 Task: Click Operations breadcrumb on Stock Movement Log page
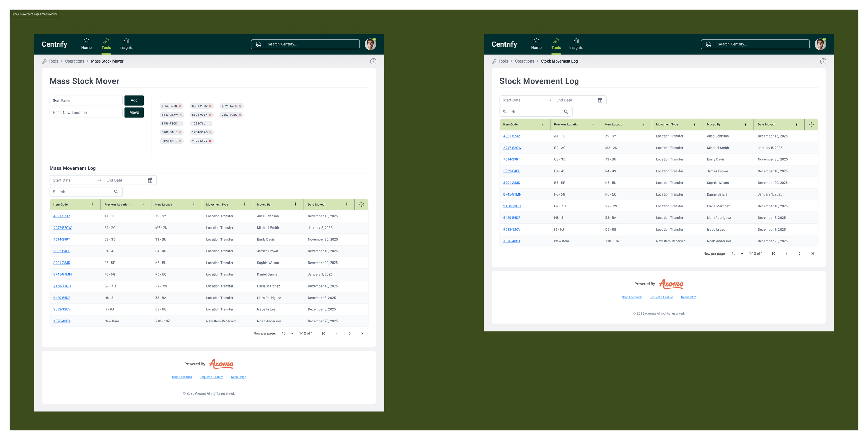pos(524,61)
